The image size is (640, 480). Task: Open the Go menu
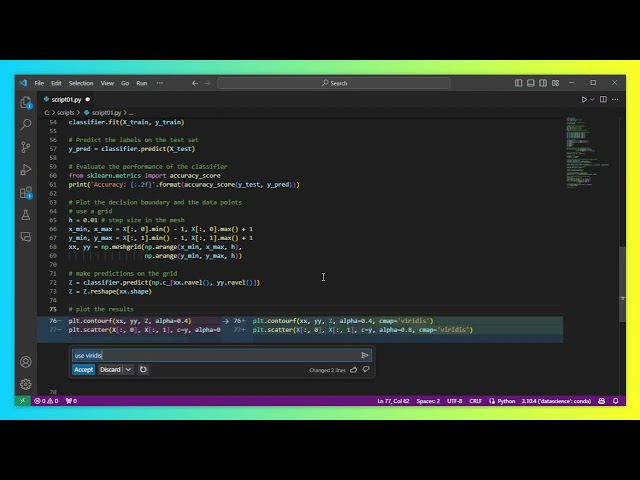125,83
